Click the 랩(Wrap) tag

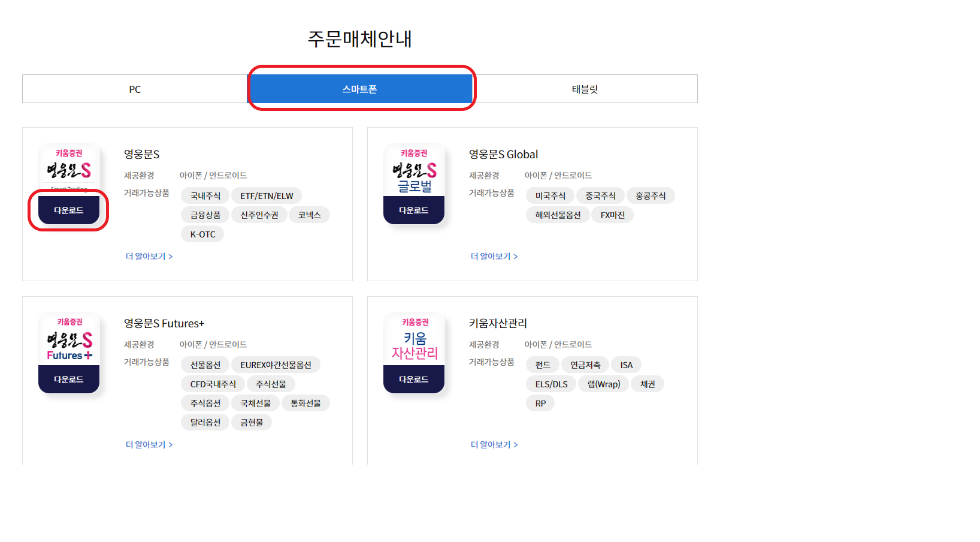tap(604, 384)
